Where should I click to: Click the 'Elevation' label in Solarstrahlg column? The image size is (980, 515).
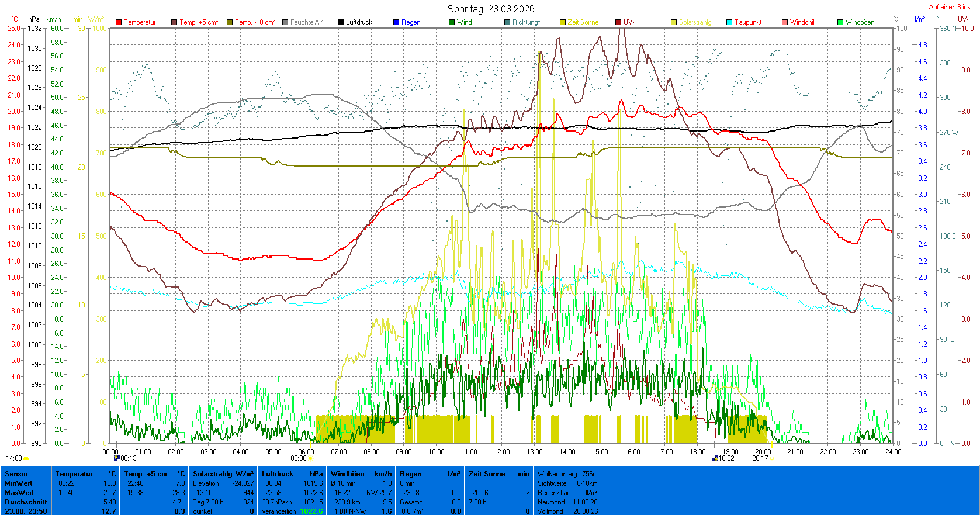(206, 483)
